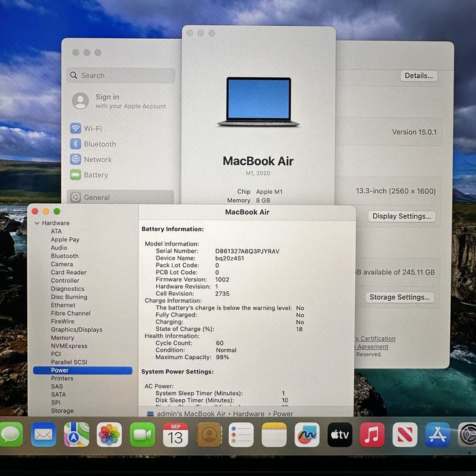The height and width of the screenshot is (476, 476).
Task: Select SAS in hardware list
Action: (56, 386)
